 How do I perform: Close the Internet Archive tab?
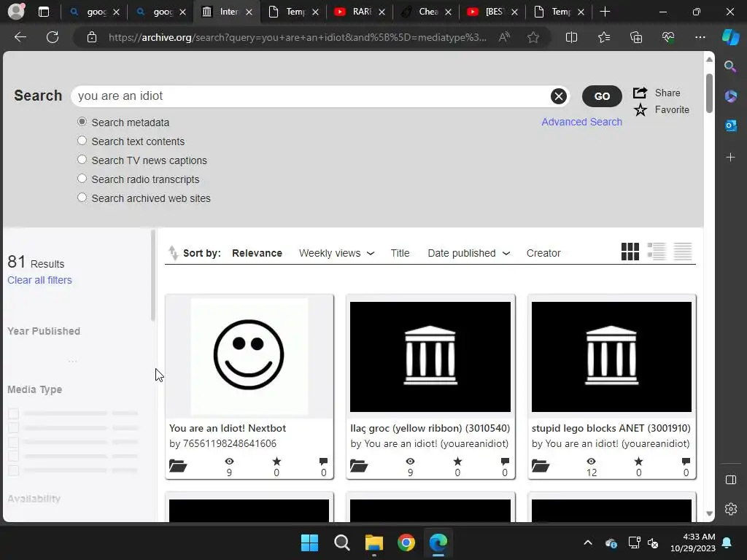coord(249,12)
